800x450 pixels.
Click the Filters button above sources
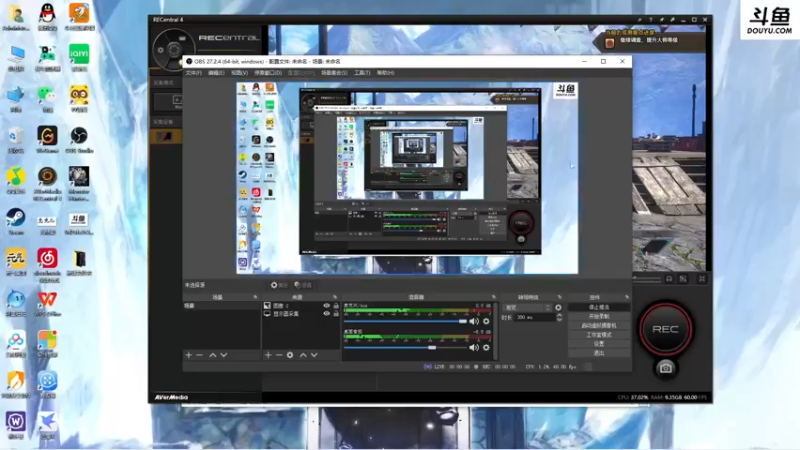point(303,285)
